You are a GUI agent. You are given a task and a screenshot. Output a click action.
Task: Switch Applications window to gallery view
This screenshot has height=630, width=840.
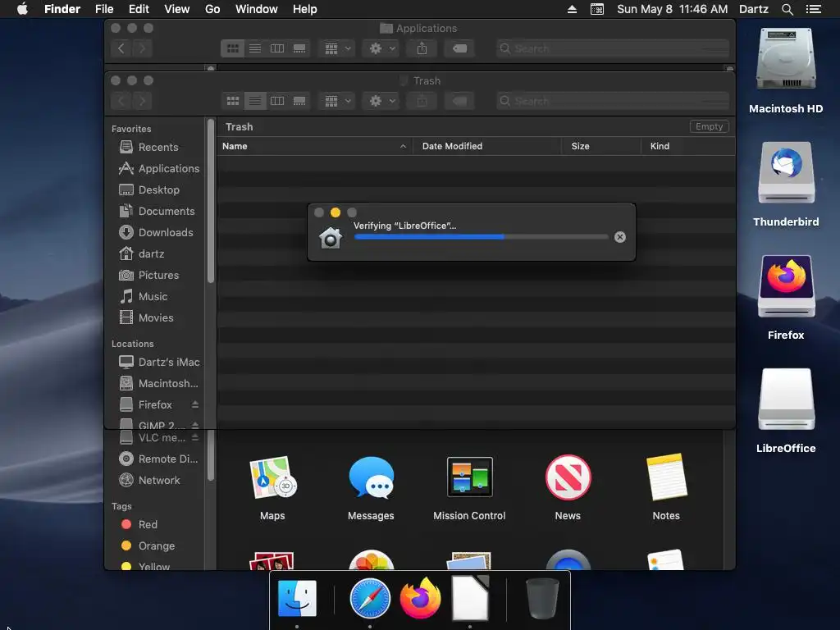point(299,48)
